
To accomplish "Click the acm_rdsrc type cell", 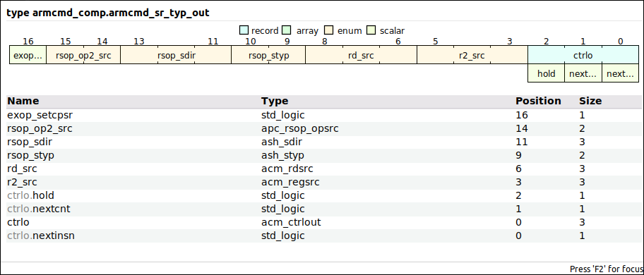I will pos(287,169).
